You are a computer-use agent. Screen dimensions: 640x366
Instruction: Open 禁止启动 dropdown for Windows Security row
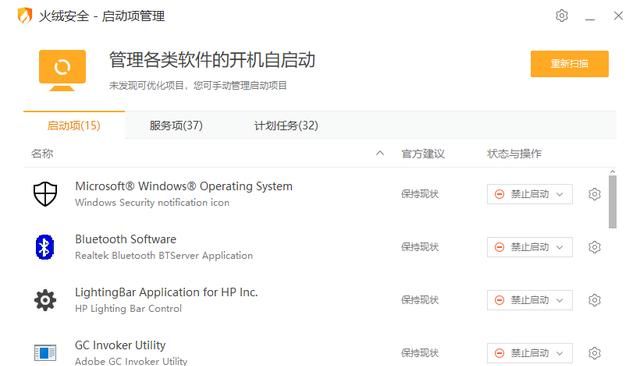pyautogui.click(x=530, y=194)
